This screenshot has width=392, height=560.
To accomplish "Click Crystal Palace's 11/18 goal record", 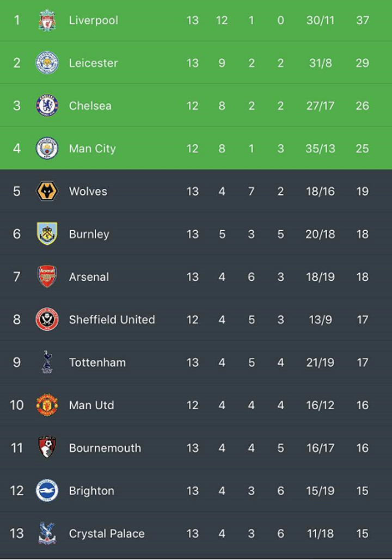I will (320, 533).
